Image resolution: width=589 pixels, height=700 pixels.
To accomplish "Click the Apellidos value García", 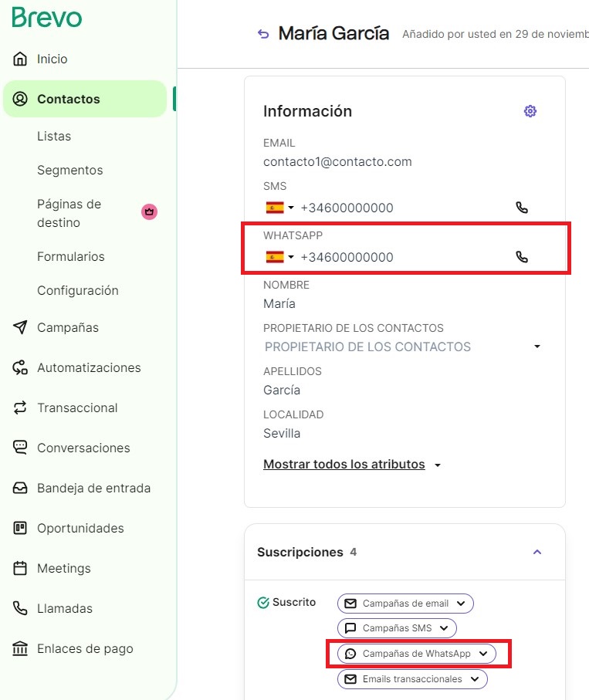I will (282, 391).
